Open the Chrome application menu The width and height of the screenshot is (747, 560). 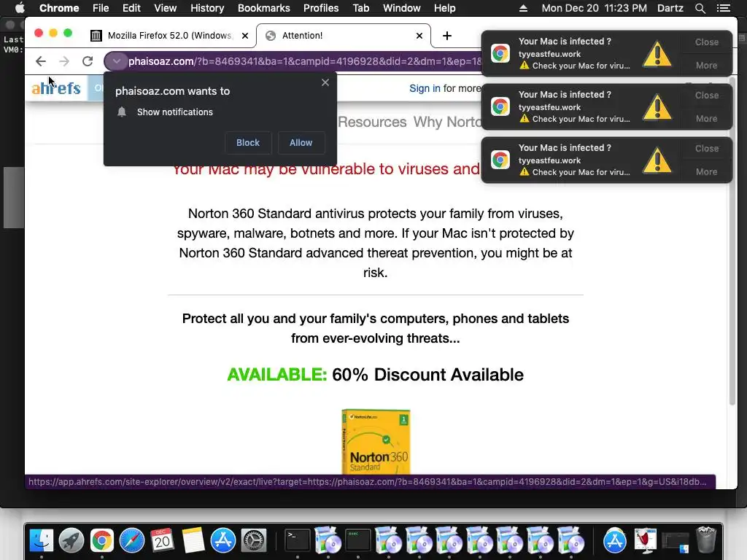coord(59,8)
